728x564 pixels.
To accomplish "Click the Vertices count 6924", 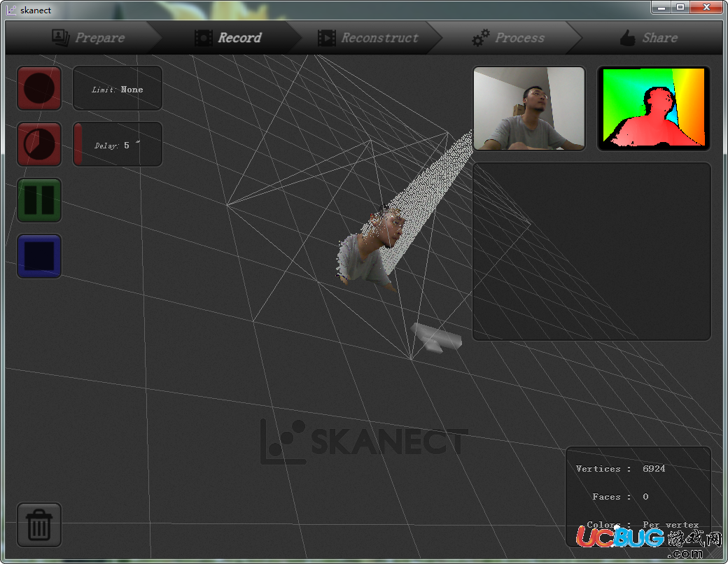I will pyautogui.click(x=654, y=469).
